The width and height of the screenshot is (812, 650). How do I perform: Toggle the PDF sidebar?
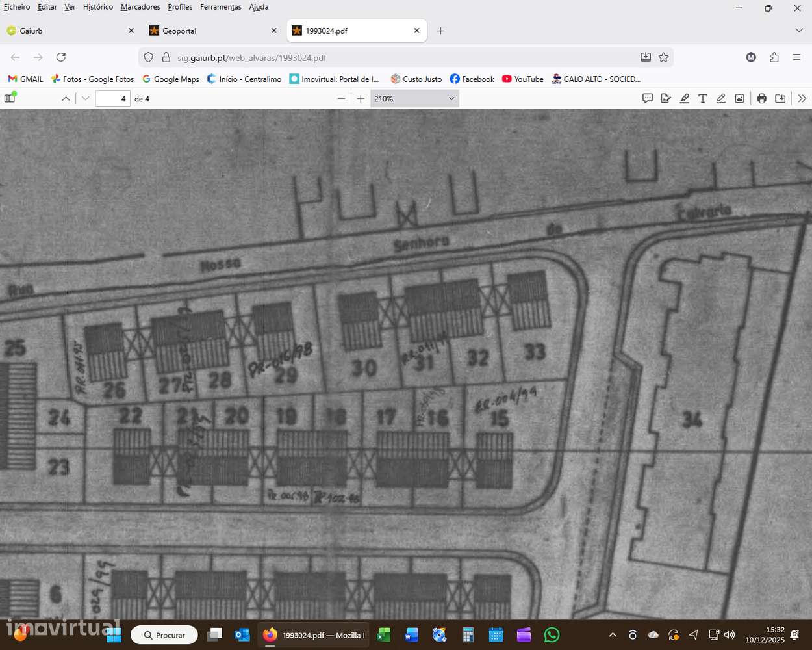click(10, 98)
